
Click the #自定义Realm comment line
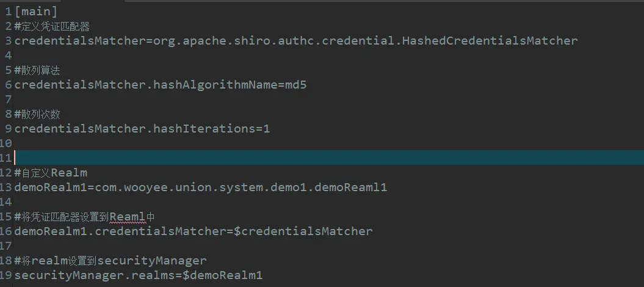pos(51,173)
